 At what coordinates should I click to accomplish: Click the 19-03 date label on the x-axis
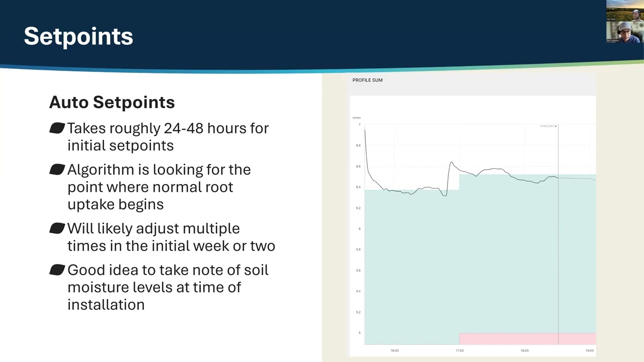pyautogui.click(x=589, y=350)
